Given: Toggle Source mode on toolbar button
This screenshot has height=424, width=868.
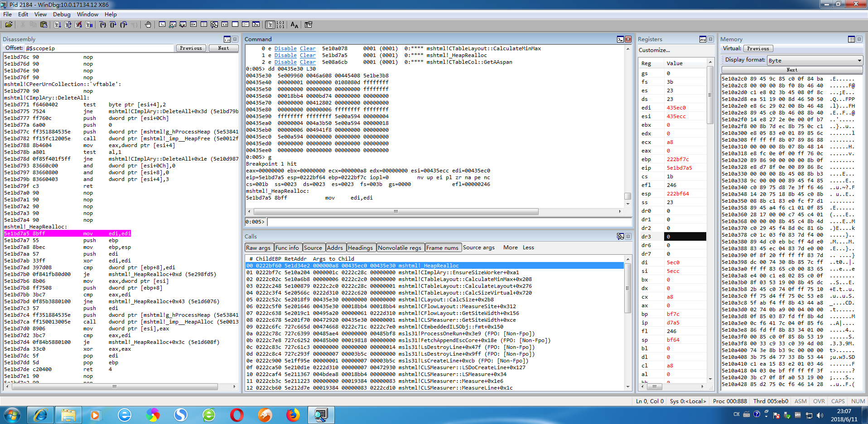Looking at the screenshot, I should 270,24.
